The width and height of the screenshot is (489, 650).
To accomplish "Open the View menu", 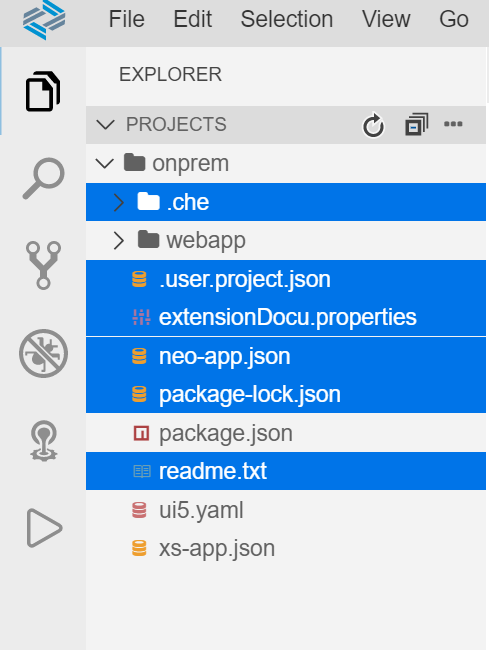I will tap(386, 19).
